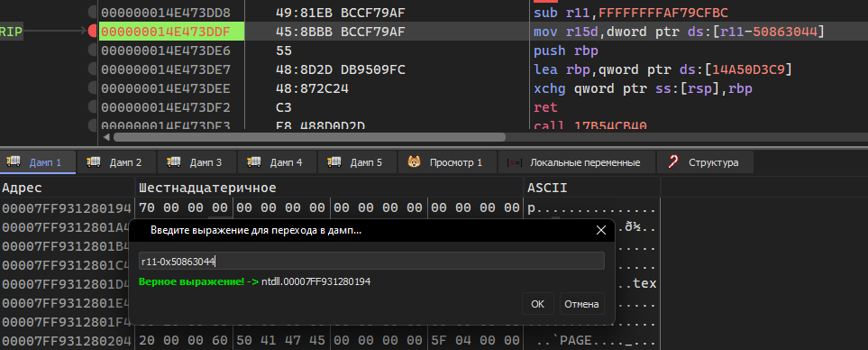
Task: Toggle breakpoint bullet at address 000000014E473DE7
Action: point(93,69)
